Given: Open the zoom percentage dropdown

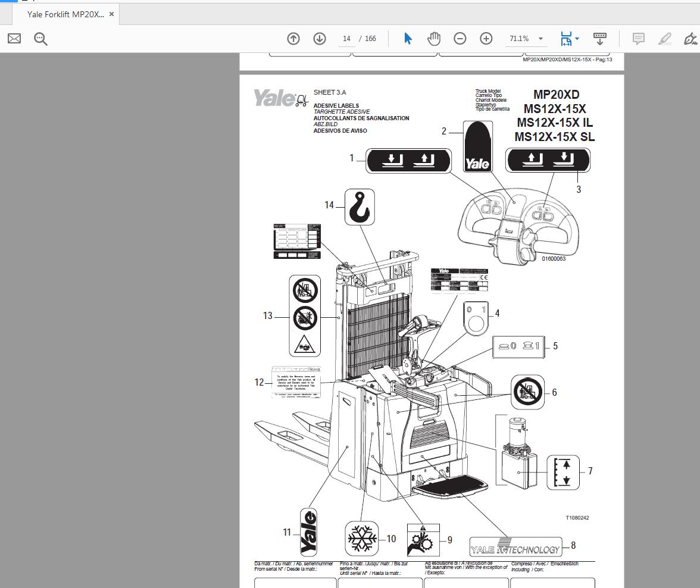Looking at the screenshot, I should click(539, 38).
